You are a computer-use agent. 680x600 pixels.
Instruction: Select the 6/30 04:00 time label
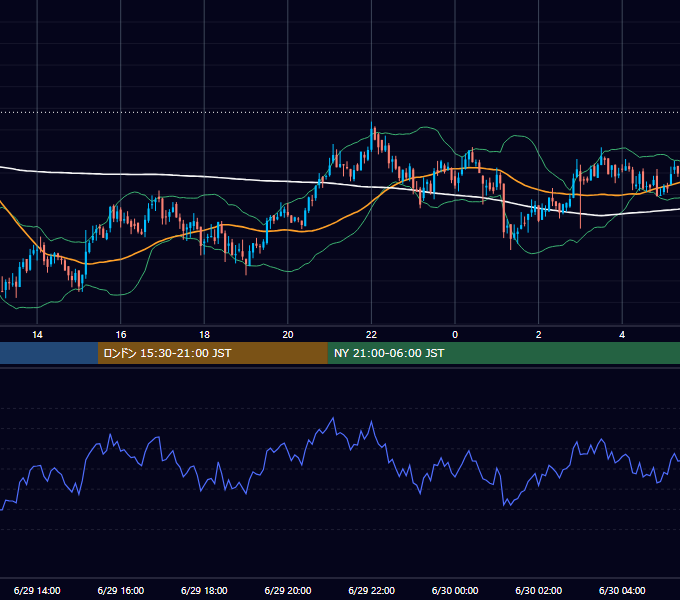click(622, 590)
